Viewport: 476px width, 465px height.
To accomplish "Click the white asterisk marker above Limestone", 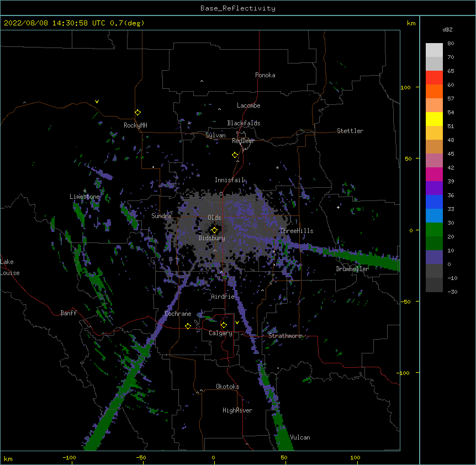I will (x=84, y=191).
